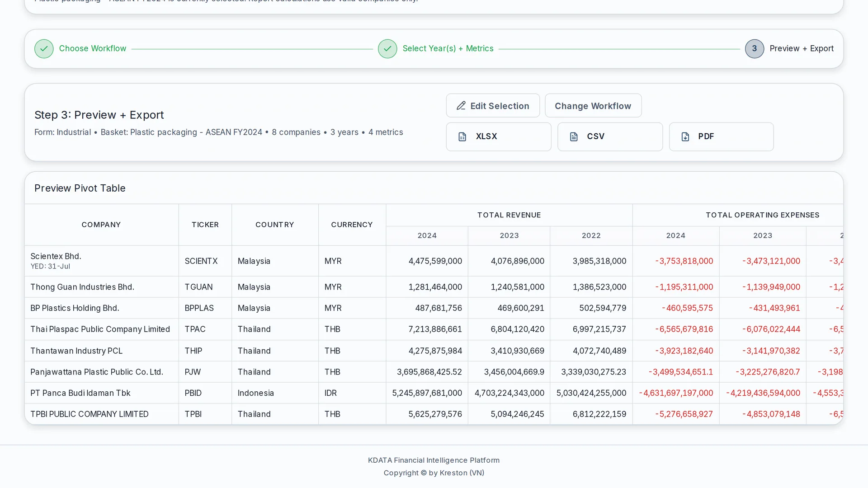The image size is (868, 488).
Task: Click the step 3 circle icon
Action: 755,49
